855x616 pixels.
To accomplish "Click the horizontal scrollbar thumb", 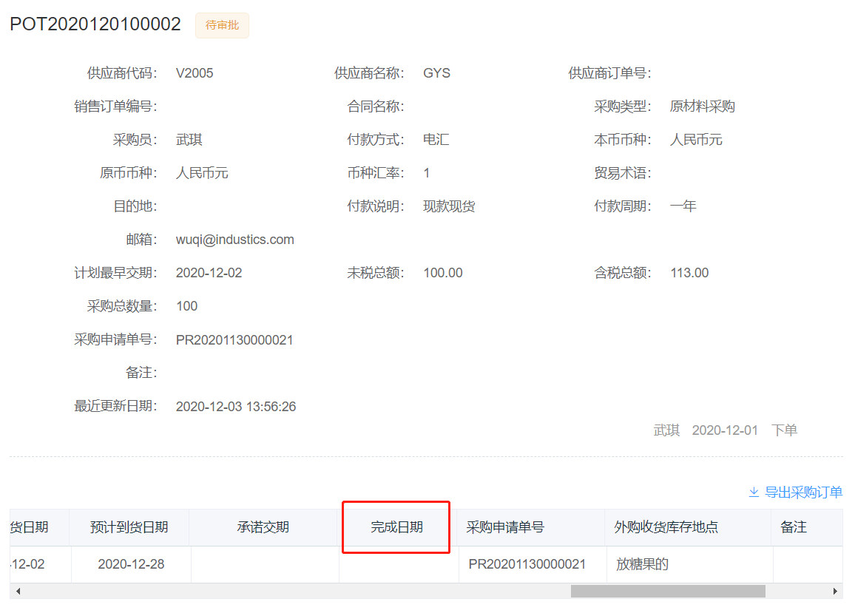I will click(667, 592).
